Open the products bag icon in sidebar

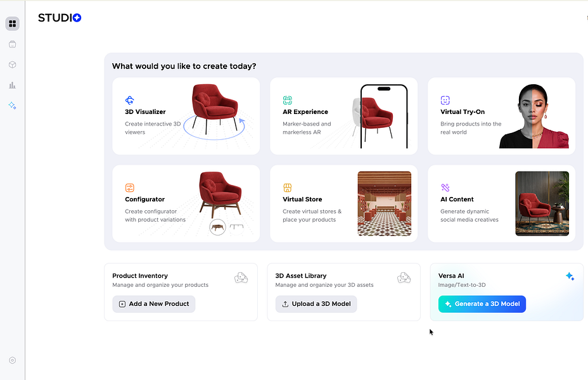(13, 44)
